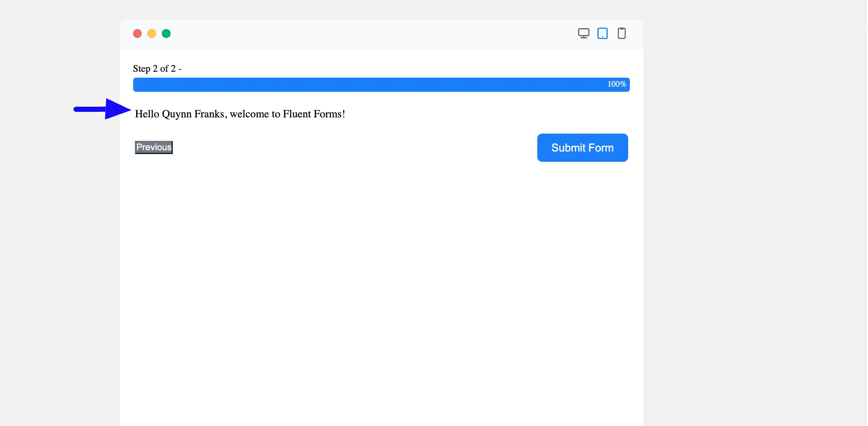868x426 pixels.
Task: Switch to mobile phone preview icon
Action: (622, 33)
